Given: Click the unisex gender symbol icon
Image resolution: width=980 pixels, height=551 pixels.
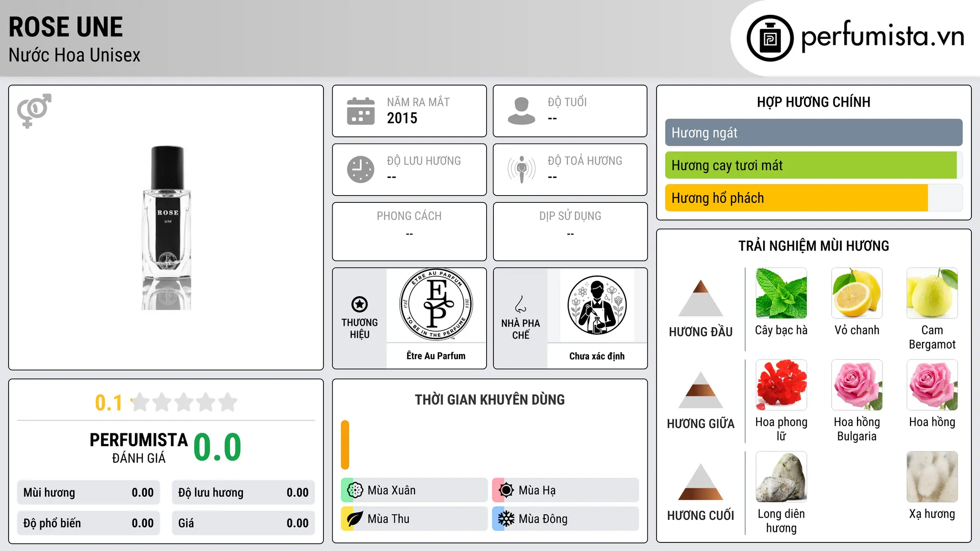Looking at the screenshot, I should pos(34,110).
